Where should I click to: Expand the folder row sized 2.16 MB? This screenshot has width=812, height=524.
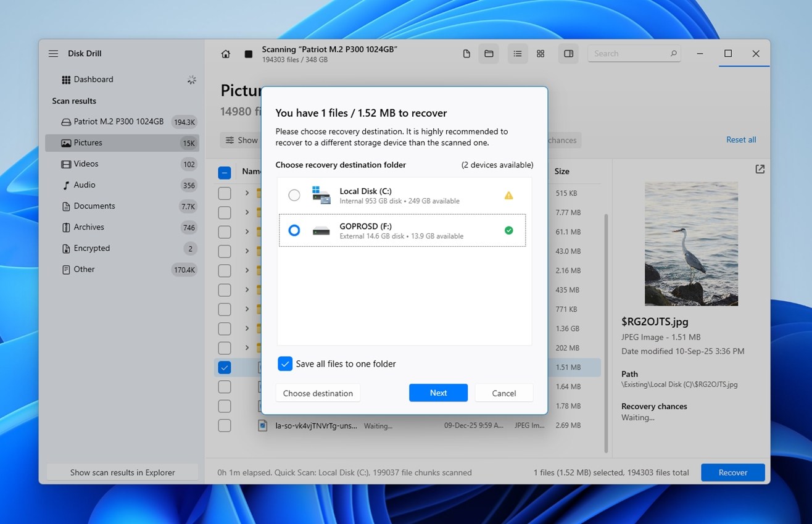247,270
